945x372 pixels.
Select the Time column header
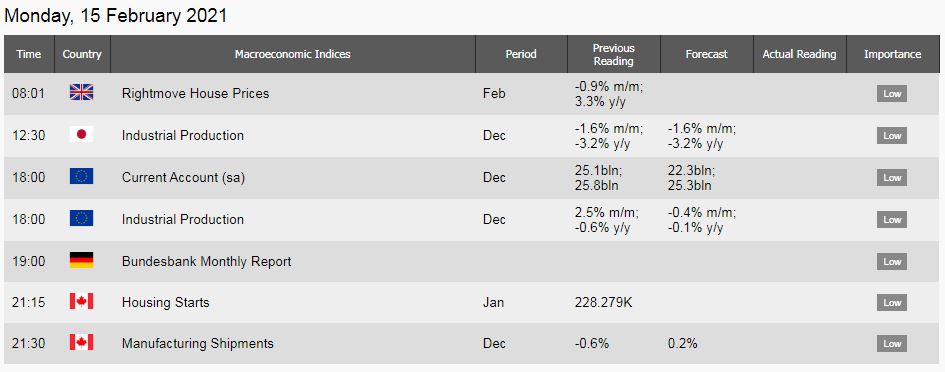[x=29, y=54]
